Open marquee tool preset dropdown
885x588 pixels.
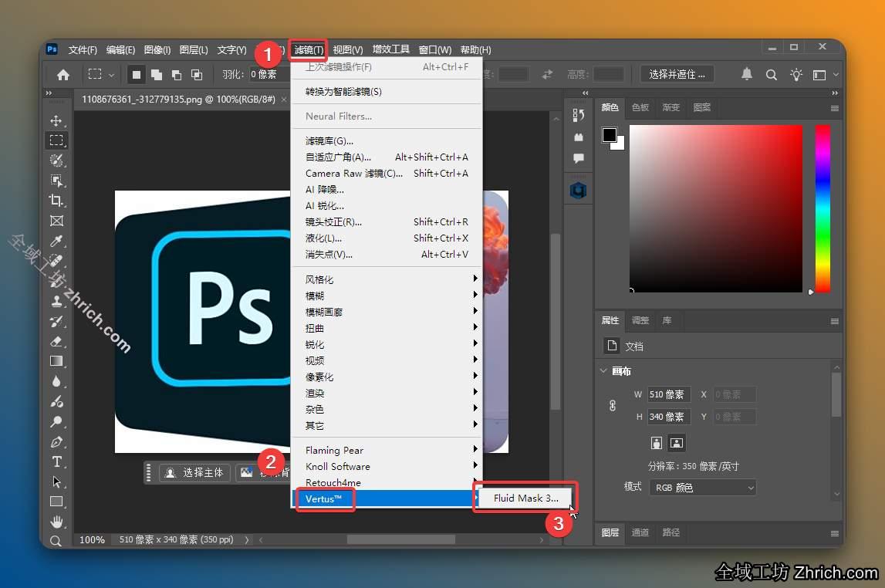click(x=111, y=75)
